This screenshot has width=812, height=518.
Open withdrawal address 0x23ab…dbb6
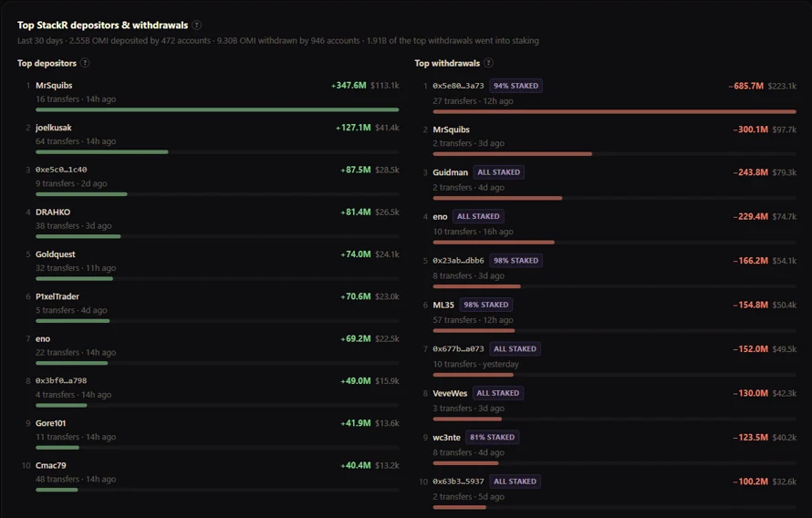458,260
